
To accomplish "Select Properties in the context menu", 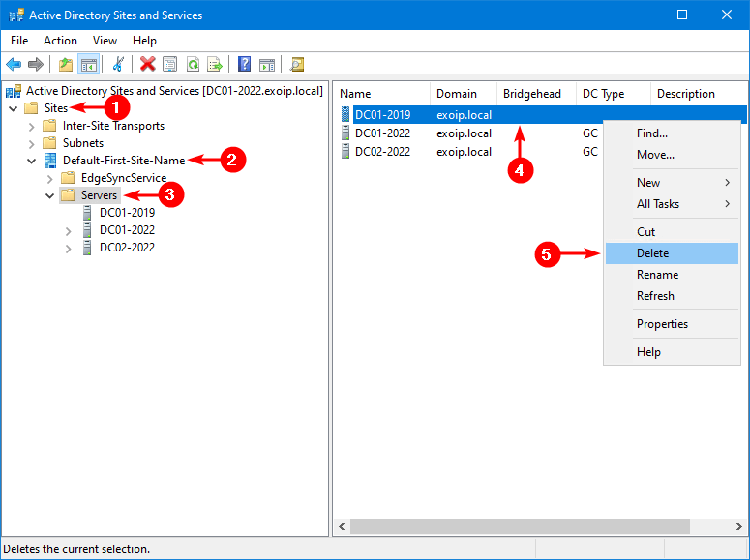I will [662, 324].
